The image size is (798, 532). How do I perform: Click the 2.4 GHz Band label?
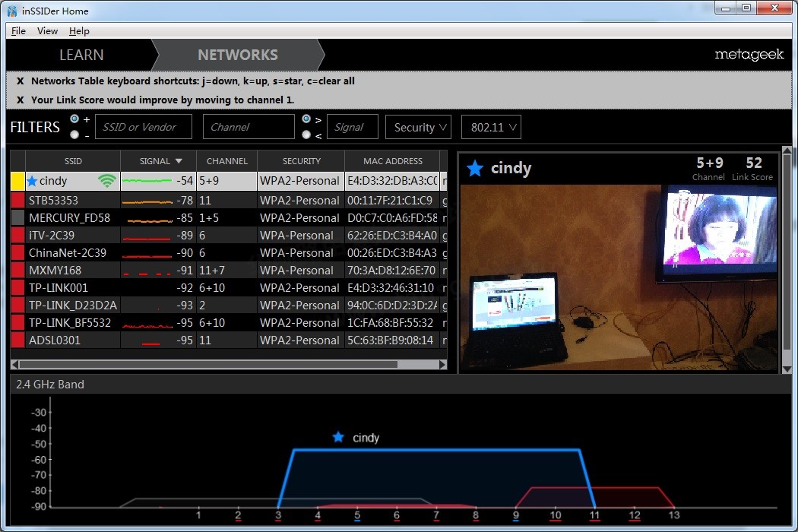pos(50,385)
